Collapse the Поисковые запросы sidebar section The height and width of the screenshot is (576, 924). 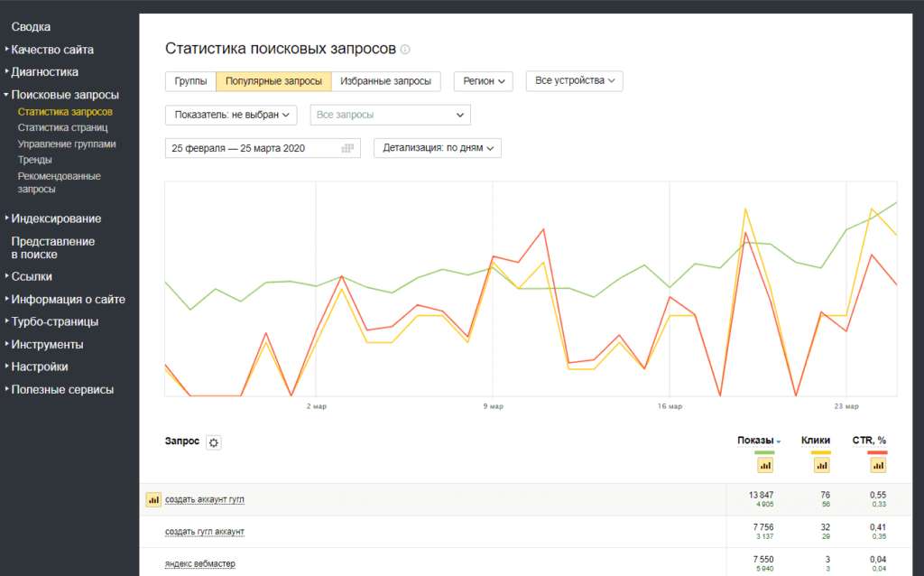pyautogui.click(x=62, y=95)
